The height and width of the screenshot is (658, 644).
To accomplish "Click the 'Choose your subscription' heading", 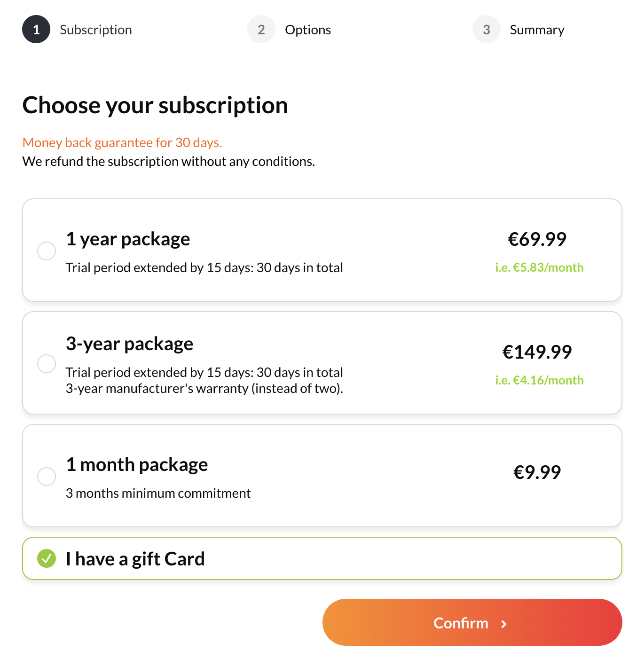I will tap(155, 105).
